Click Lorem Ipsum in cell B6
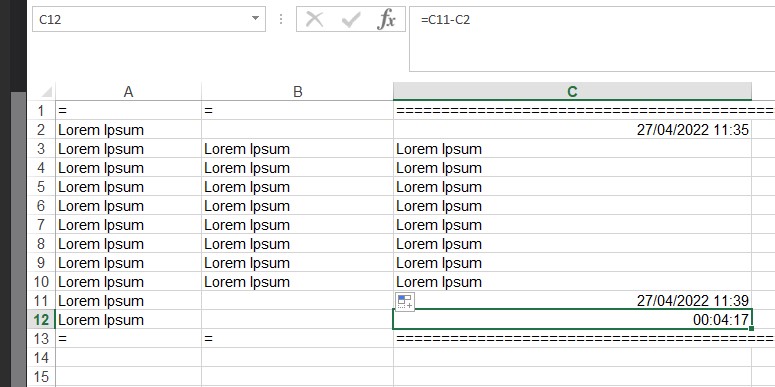Image resolution: width=775 pixels, height=387 pixels. coord(247,207)
